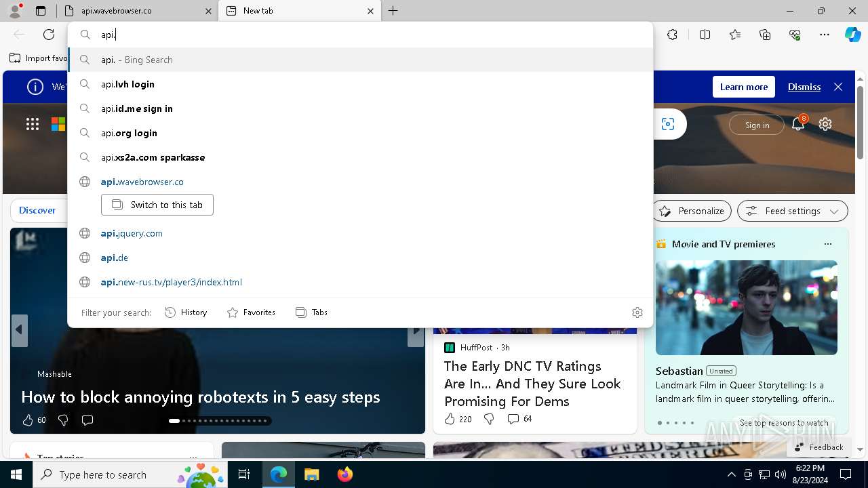Select suggestion api.org login

tap(360, 133)
